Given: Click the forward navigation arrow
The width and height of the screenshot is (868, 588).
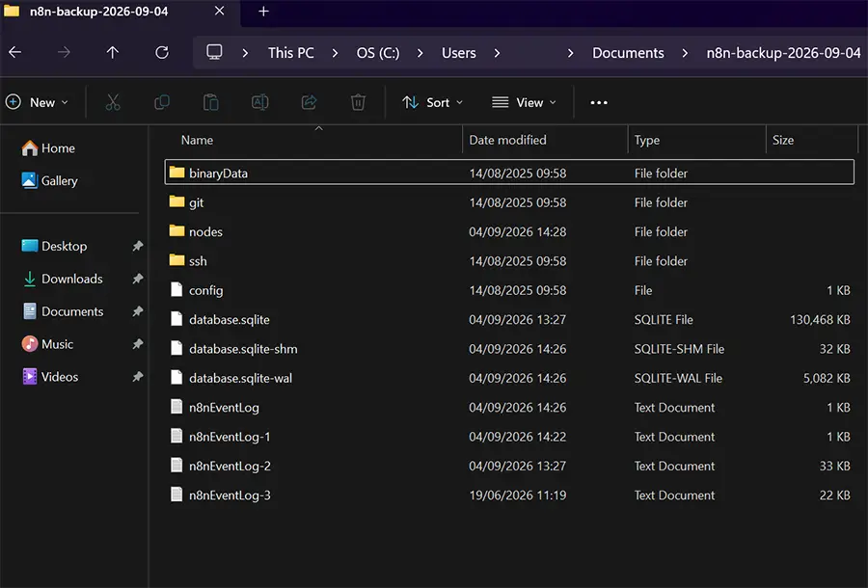Looking at the screenshot, I should (64, 53).
